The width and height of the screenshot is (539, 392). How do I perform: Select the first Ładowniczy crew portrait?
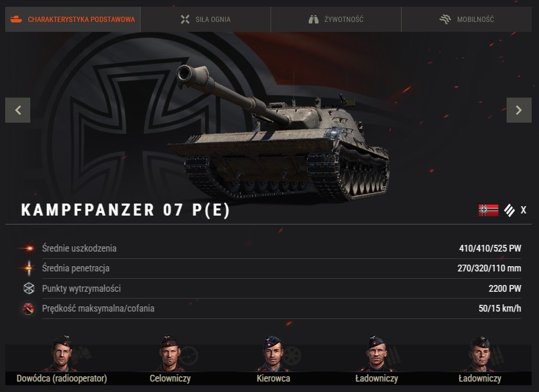coord(377,354)
